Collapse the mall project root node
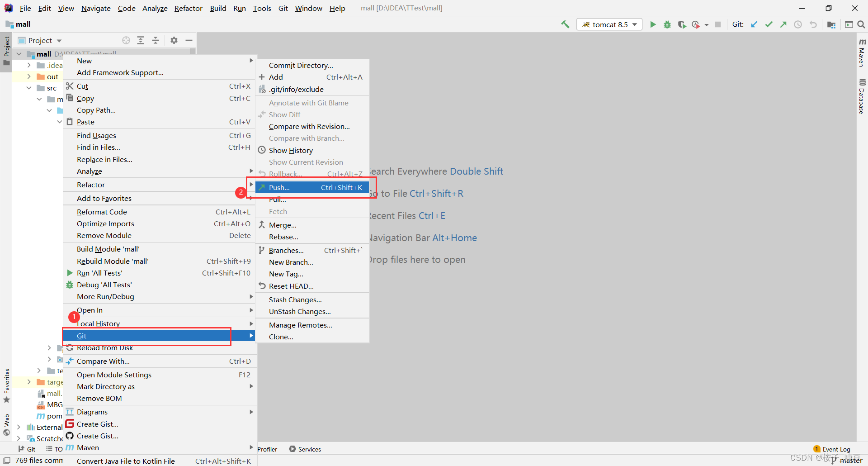Screen dimensions: 868x466 pyautogui.click(x=19, y=53)
